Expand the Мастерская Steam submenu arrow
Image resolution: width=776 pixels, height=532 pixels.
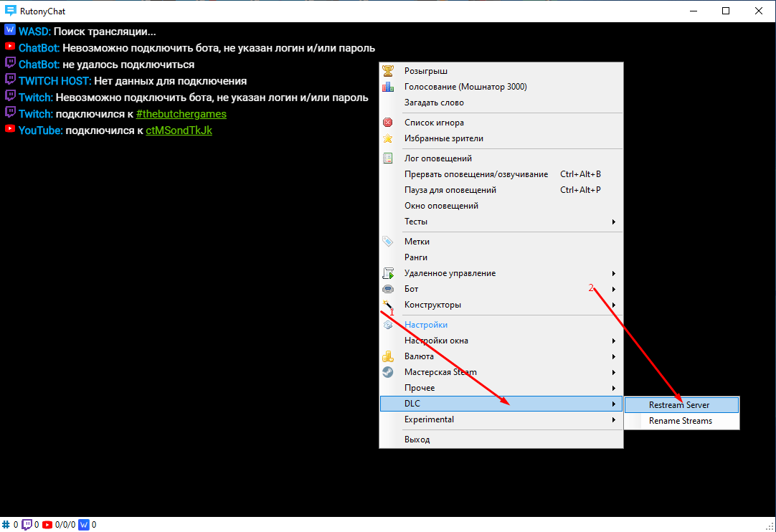(x=614, y=372)
